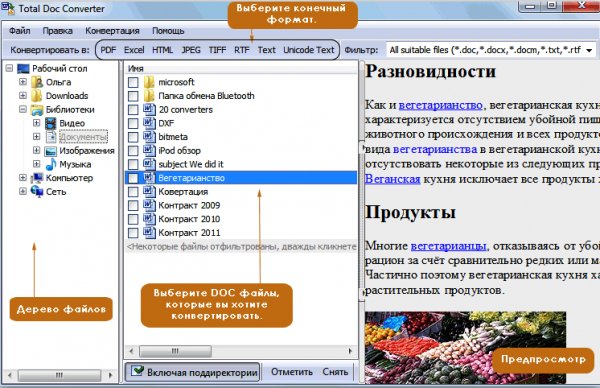Click folder tree horizontal scrollbar thumb

[59, 375]
